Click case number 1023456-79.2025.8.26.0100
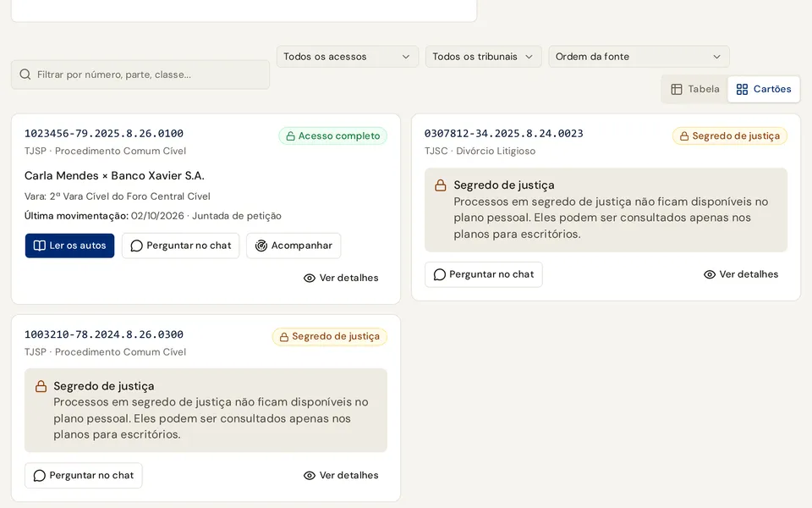This screenshot has width=812, height=508. pyautogui.click(x=104, y=133)
